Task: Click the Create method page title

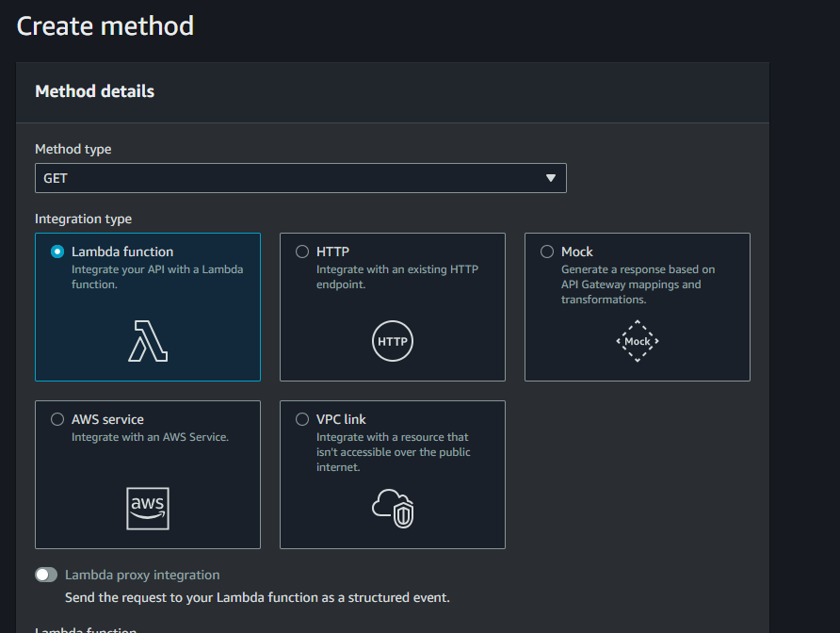Action: [105, 25]
